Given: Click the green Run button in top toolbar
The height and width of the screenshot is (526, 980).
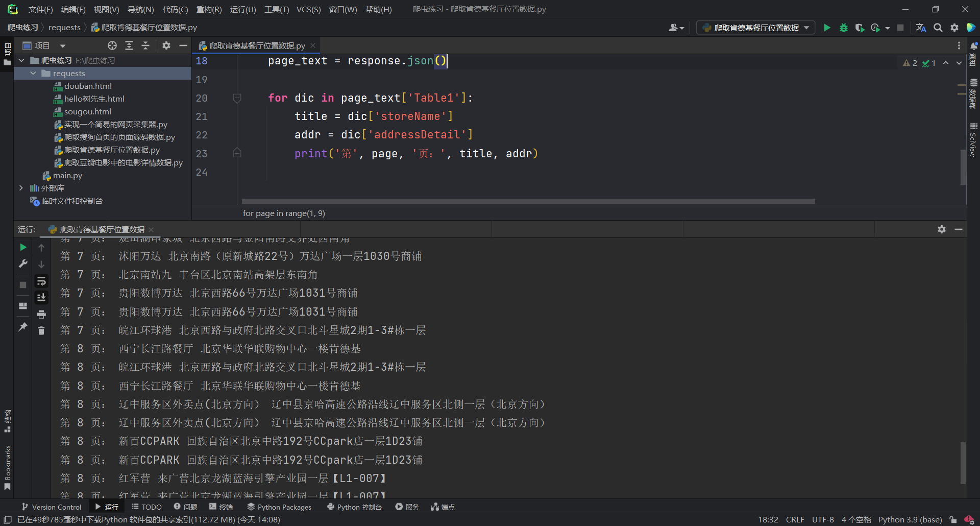Looking at the screenshot, I should click(x=827, y=28).
